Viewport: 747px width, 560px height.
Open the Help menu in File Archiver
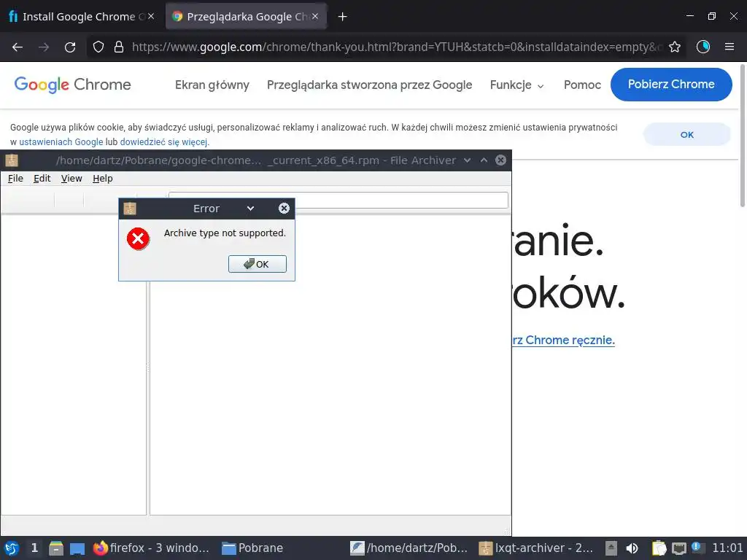102,178
